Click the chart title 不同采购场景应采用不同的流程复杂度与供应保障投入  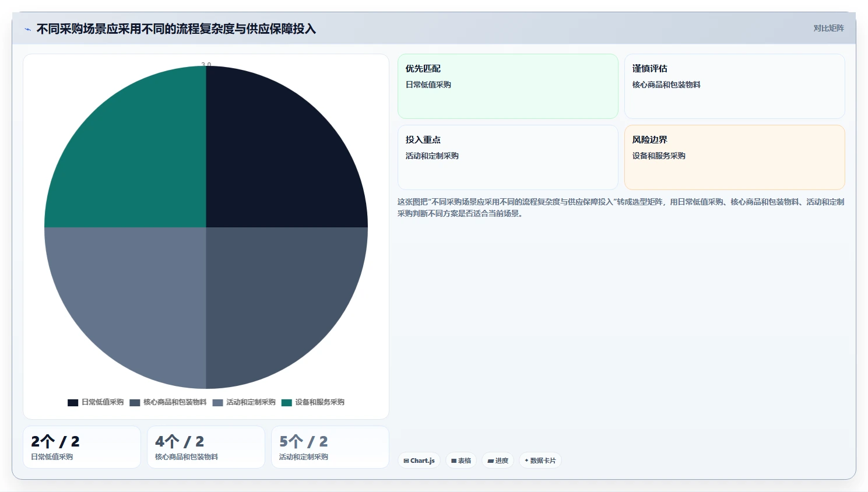pos(176,29)
